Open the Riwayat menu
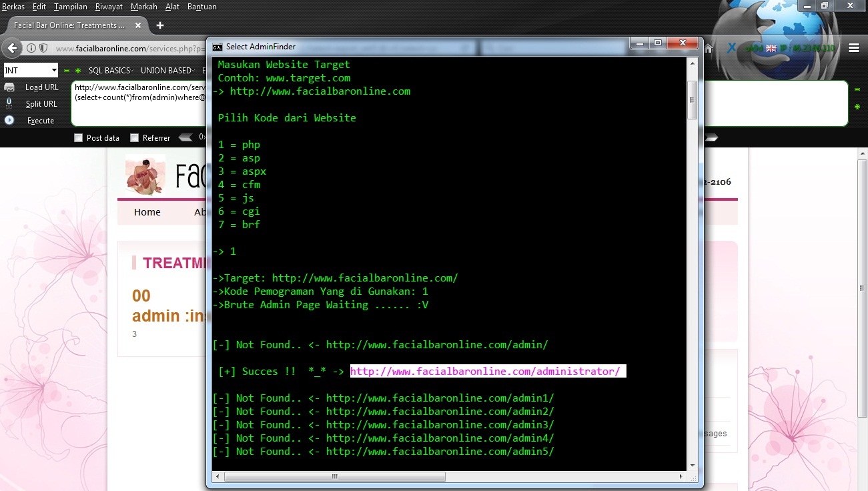This screenshot has height=491, width=868. (109, 7)
